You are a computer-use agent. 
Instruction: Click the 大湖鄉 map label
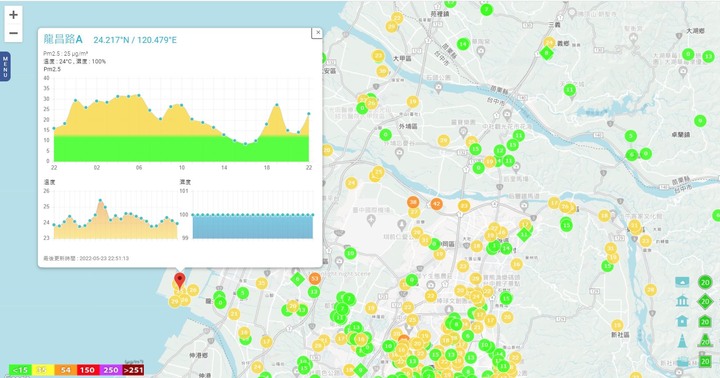pyautogui.click(x=695, y=31)
